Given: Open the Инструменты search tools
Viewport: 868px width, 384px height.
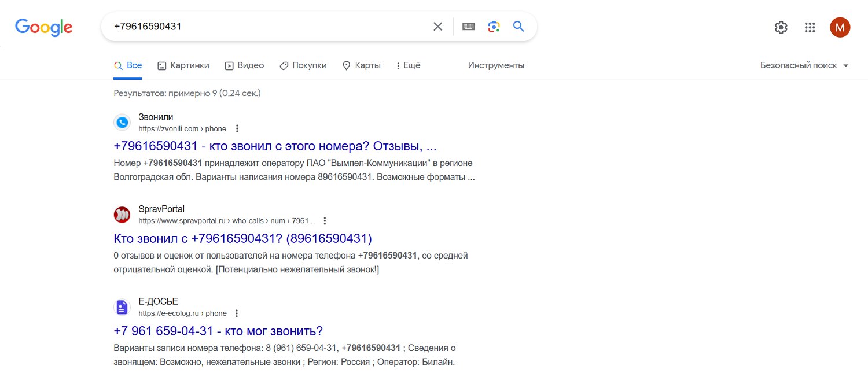Looking at the screenshot, I should 496,65.
